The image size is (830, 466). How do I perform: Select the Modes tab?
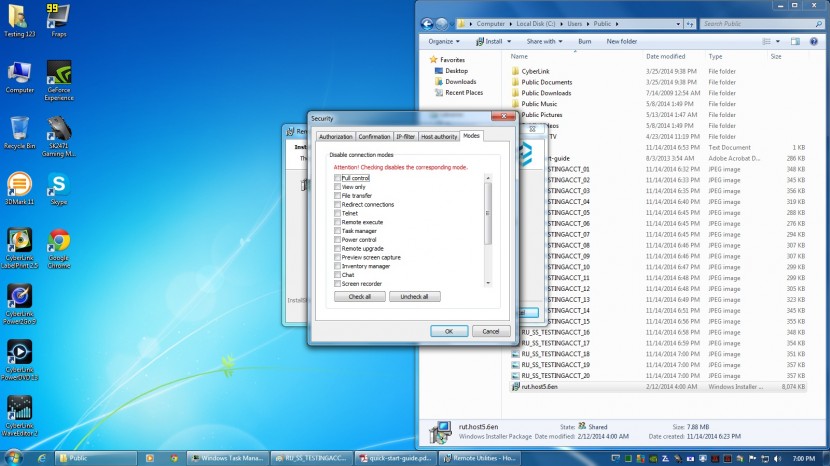point(471,136)
